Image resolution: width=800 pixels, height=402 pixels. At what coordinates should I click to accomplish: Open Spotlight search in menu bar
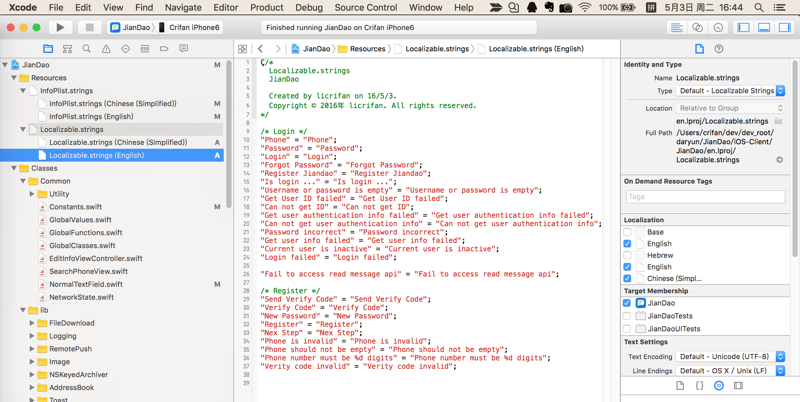[759, 8]
